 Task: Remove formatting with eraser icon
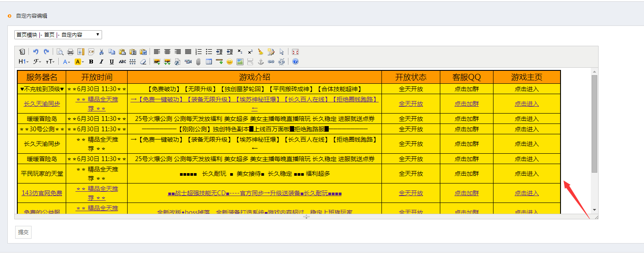[x=143, y=62]
